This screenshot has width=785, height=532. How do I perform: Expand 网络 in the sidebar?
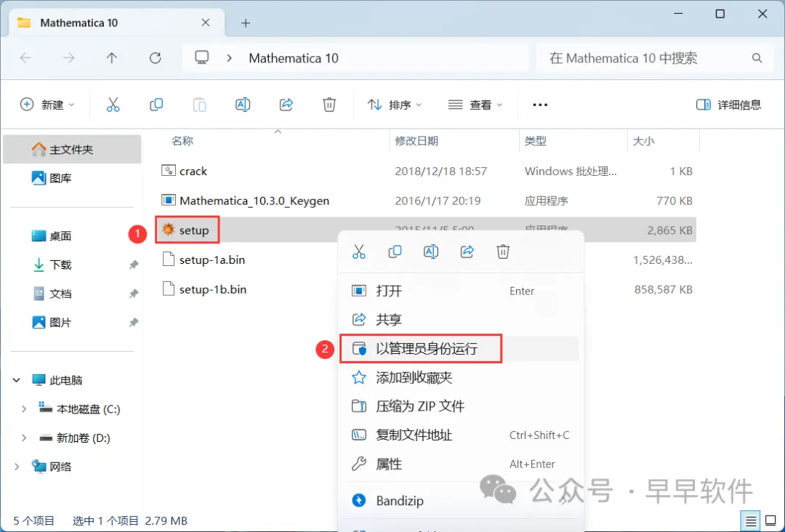click(17, 467)
